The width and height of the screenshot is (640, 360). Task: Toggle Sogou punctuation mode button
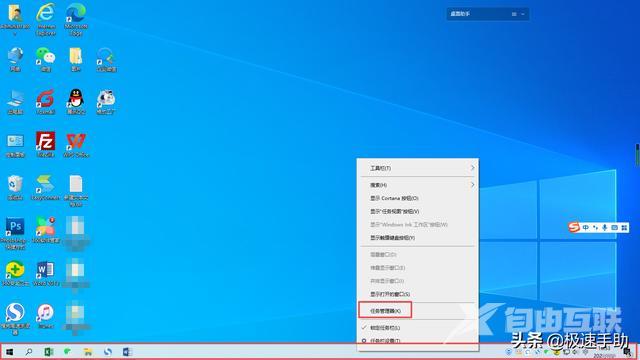point(596,227)
